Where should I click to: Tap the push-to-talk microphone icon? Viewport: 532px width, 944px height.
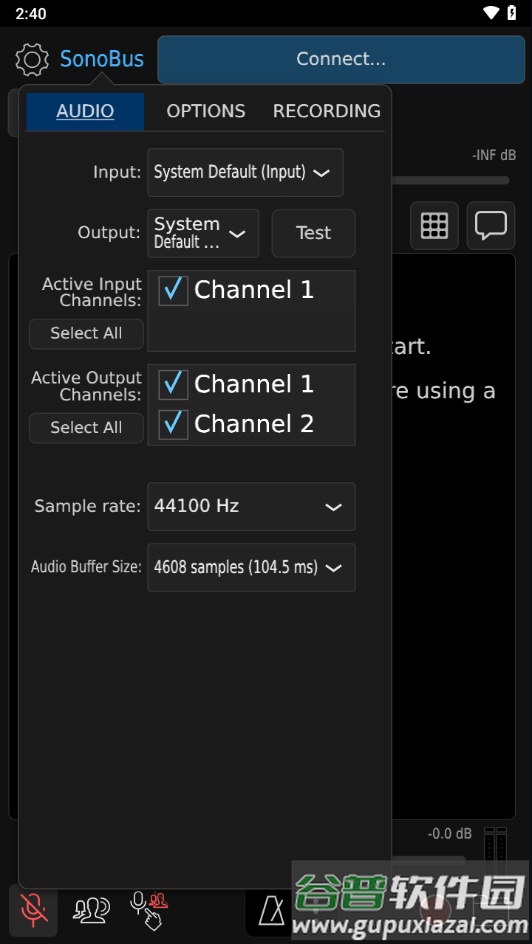pos(149,910)
